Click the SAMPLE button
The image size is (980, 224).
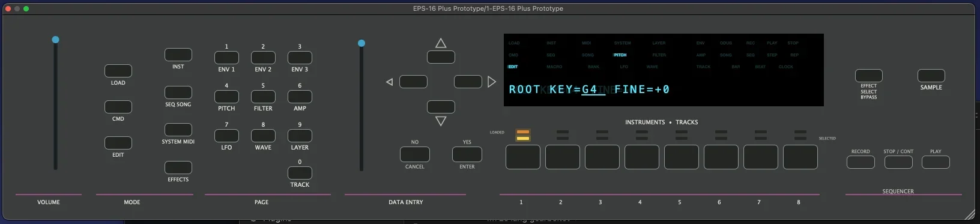(931, 76)
